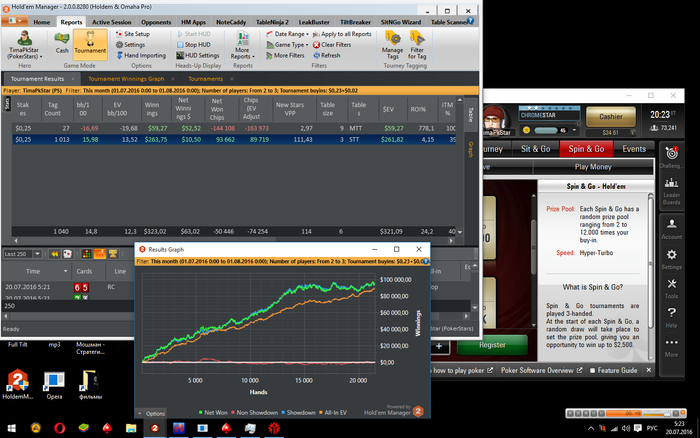The image size is (700, 438).
Task: Click Apply to all Reports
Action: click(x=342, y=34)
